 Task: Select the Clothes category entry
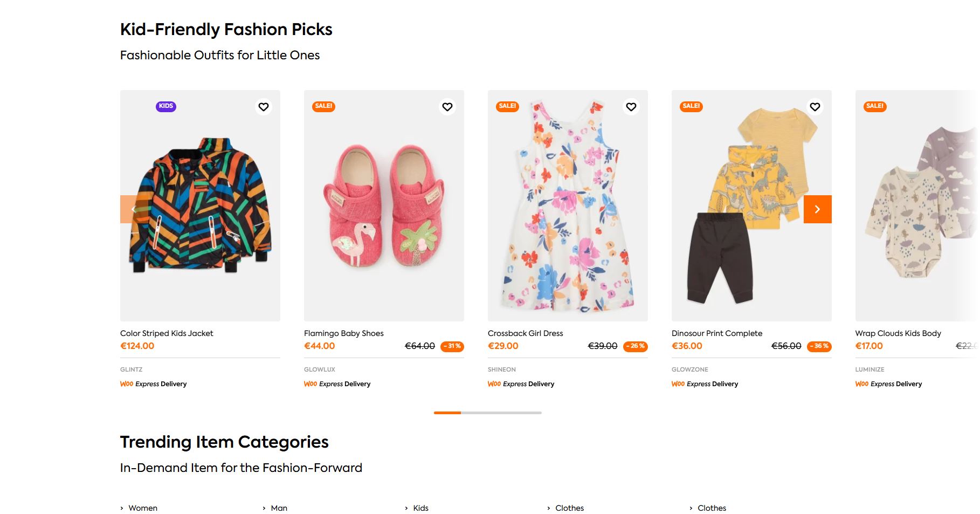pyautogui.click(x=570, y=508)
